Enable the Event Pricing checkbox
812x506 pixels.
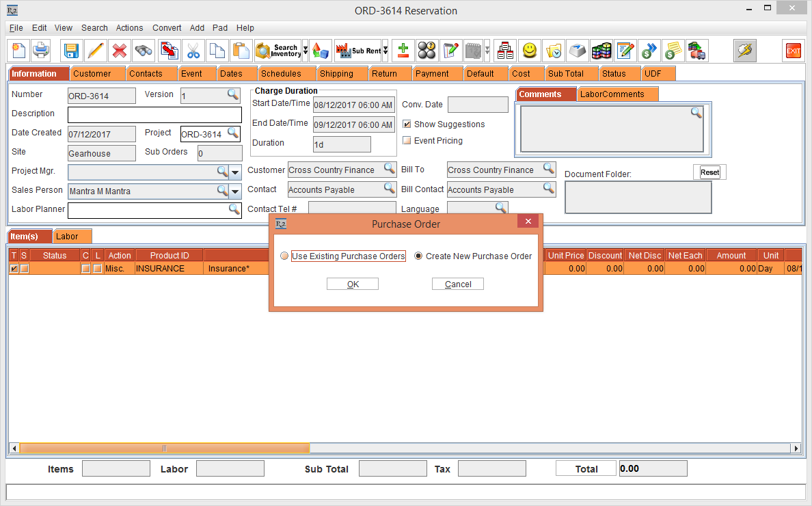407,141
